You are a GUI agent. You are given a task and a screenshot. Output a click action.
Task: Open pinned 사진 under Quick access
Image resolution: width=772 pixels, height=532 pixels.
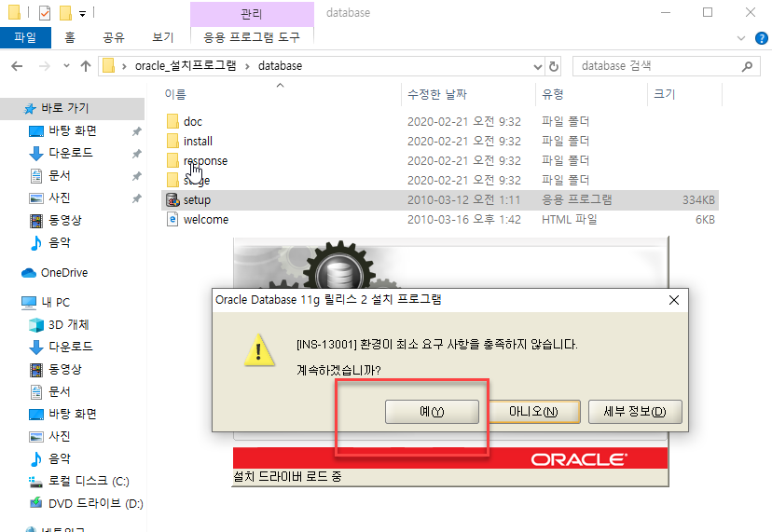point(60,198)
